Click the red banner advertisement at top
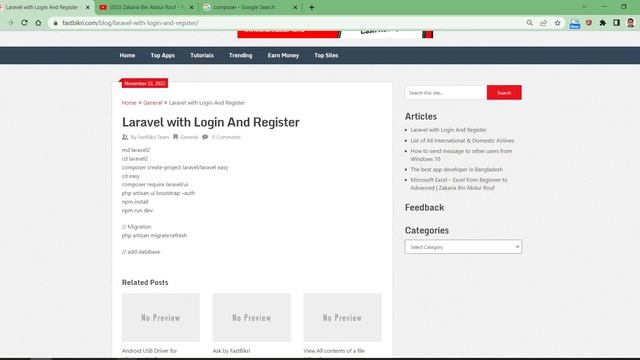 [335, 34]
